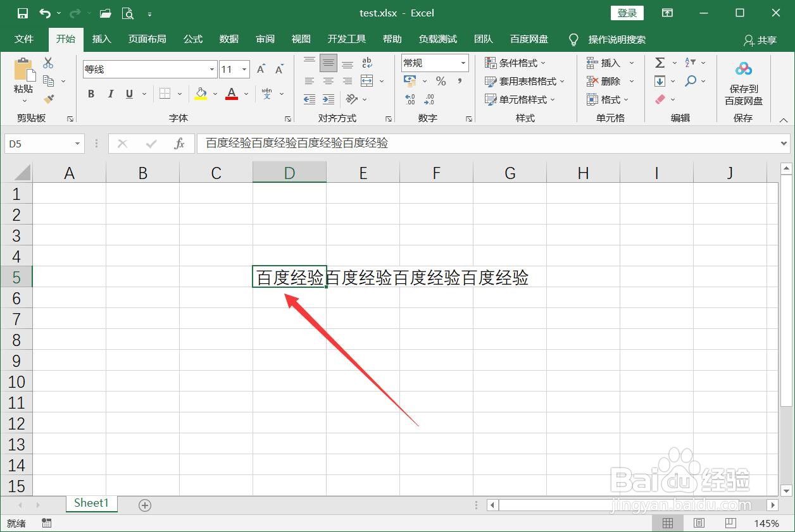Open the 文件 File menu
The height and width of the screenshot is (532, 795).
point(24,39)
